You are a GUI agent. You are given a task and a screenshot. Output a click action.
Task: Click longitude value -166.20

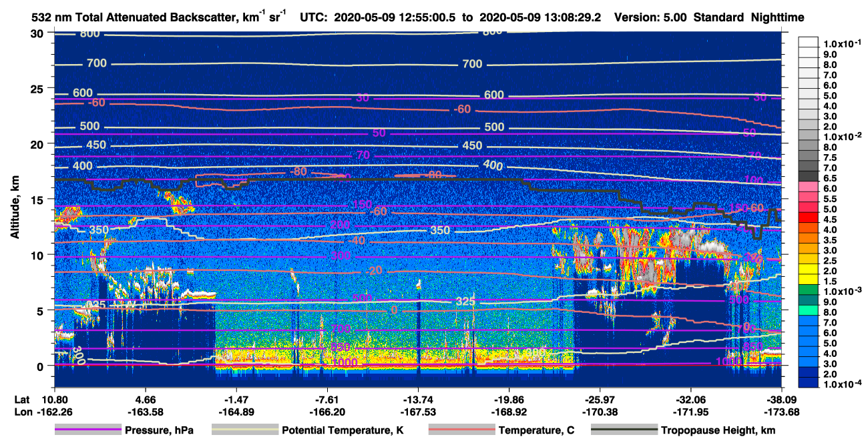[x=327, y=411]
